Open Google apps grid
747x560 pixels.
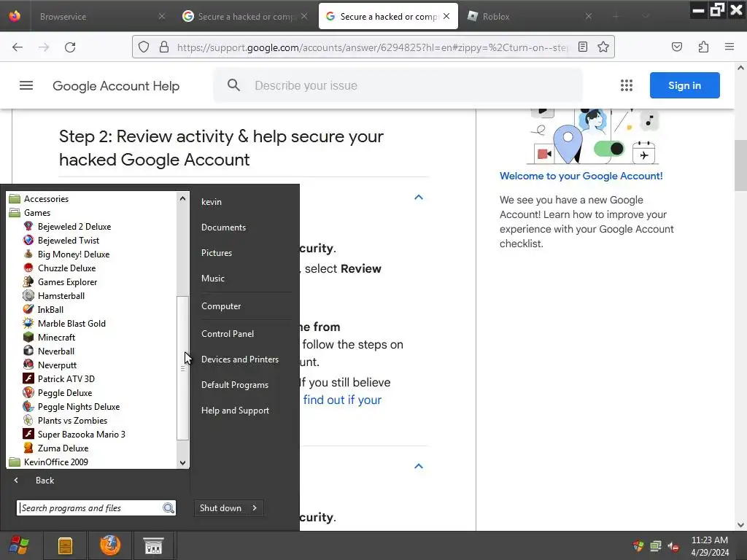click(627, 86)
